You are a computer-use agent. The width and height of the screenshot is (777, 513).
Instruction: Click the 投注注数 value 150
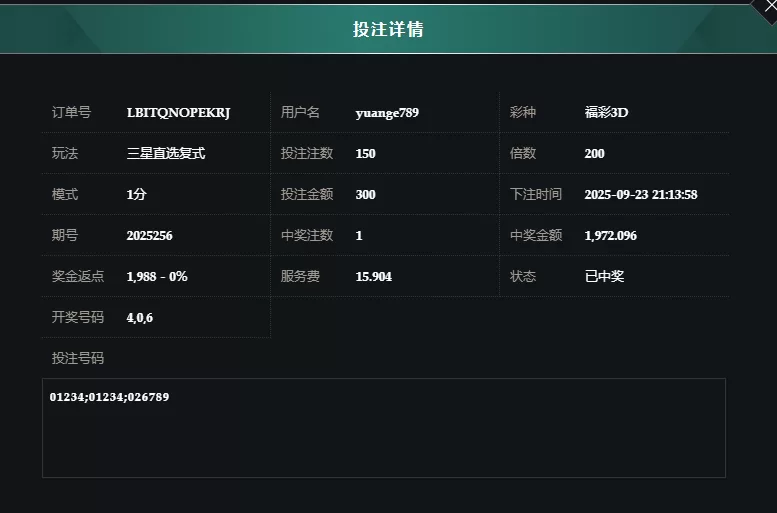[365, 153]
